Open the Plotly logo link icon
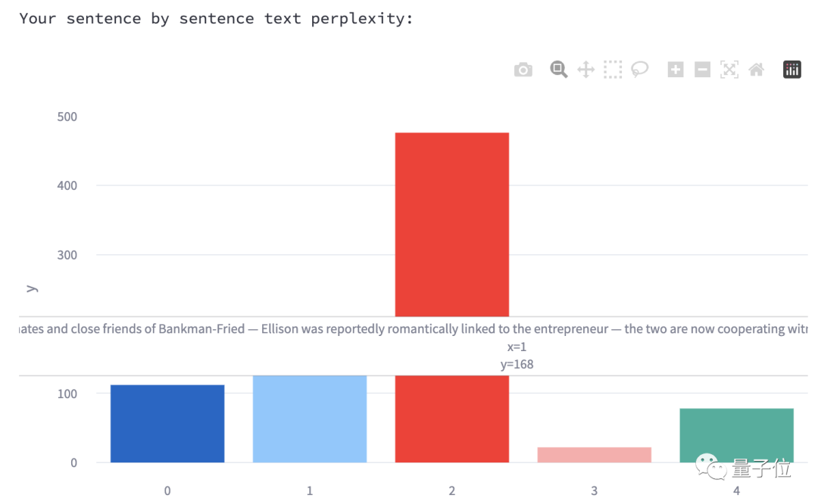818x504 pixels. (792, 70)
